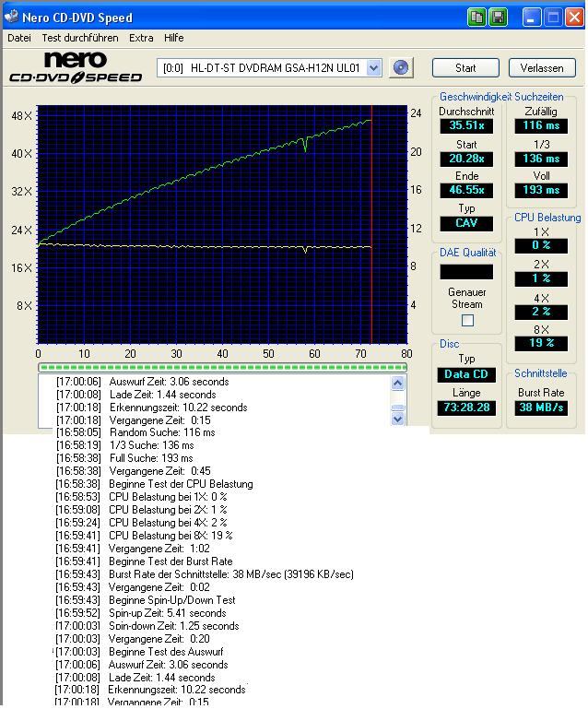Click the green test progress bar
The width and height of the screenshot is (588, 709).
(222, 367)
